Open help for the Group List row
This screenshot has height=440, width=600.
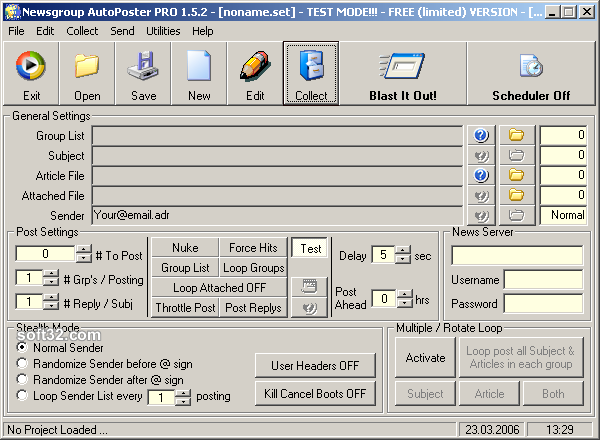[x=481, y=135]
